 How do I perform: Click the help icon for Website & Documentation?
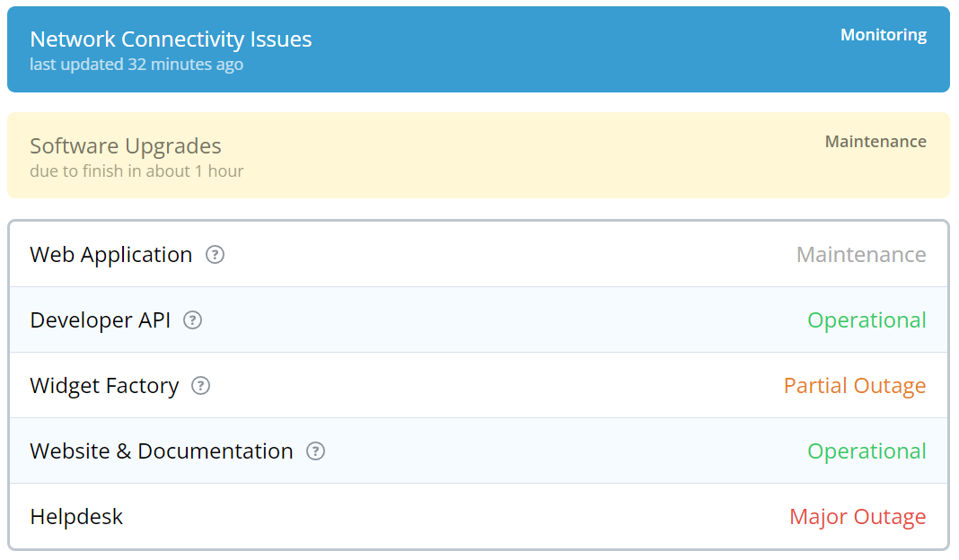(315, 451)
